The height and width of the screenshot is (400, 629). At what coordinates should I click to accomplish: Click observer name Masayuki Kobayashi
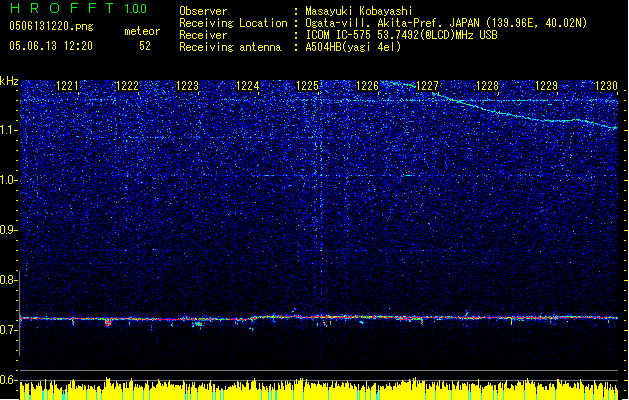(x=359, y=11)
